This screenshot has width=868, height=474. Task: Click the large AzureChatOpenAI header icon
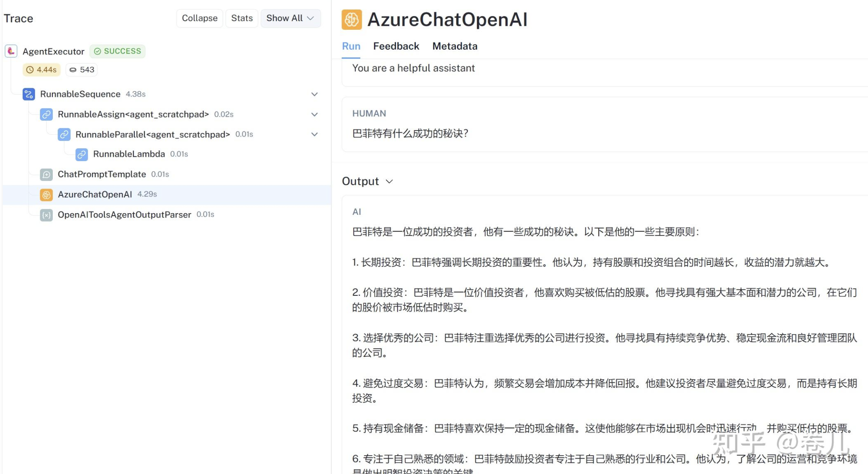click(351, 19)
